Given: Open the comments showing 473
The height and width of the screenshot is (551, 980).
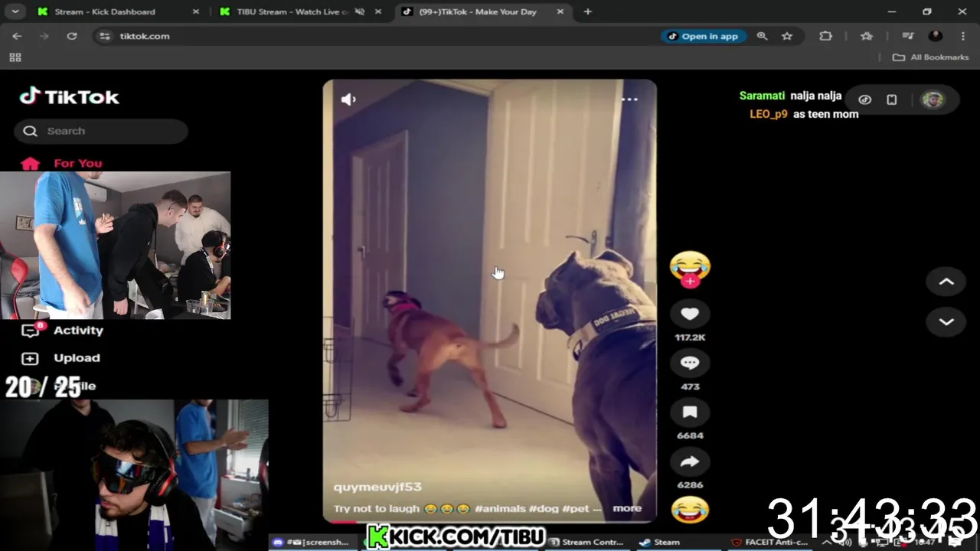Looking at the screenshot, I should pos(690,363).
